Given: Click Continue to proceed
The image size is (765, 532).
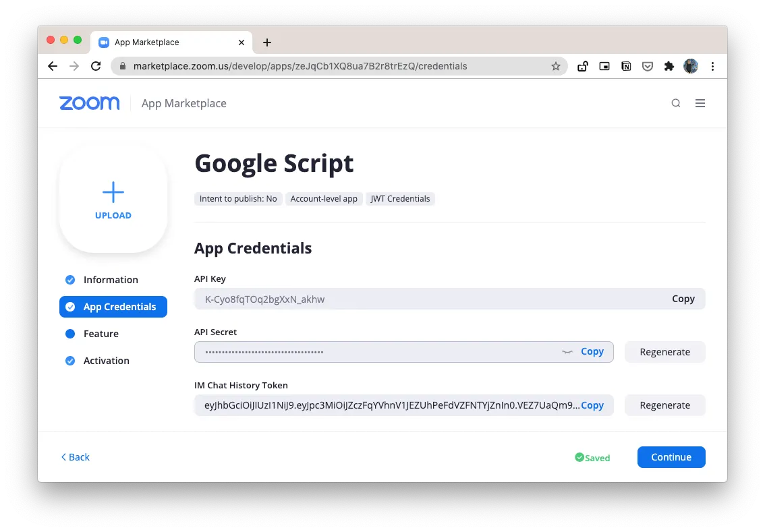Looking at the screenshot, I should point(671,456).
